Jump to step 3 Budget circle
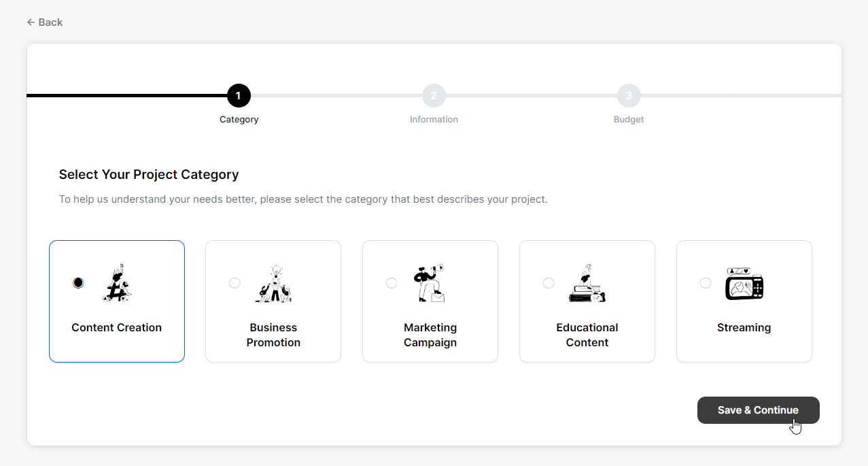868x466 pixels. 629,96
